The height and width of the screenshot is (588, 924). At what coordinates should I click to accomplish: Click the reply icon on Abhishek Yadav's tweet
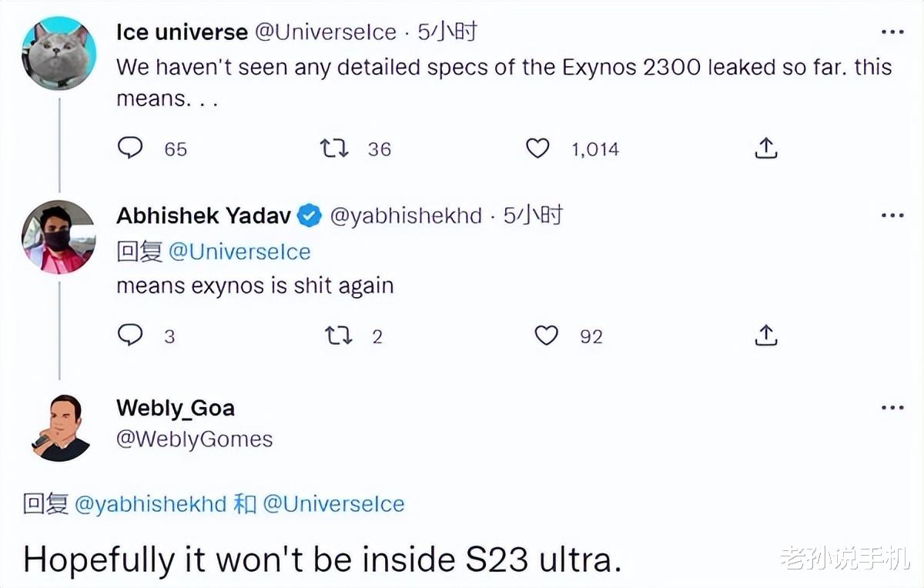click(x=131, y=335)
